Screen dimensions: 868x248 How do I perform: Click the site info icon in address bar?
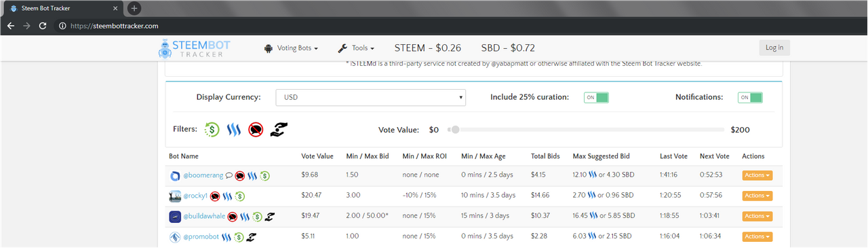62,26
